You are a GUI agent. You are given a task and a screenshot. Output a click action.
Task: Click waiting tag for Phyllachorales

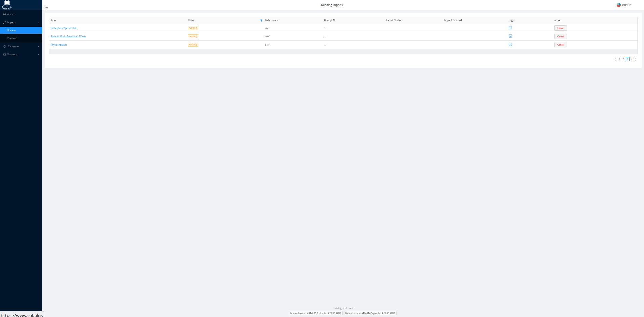click(193, 45)
